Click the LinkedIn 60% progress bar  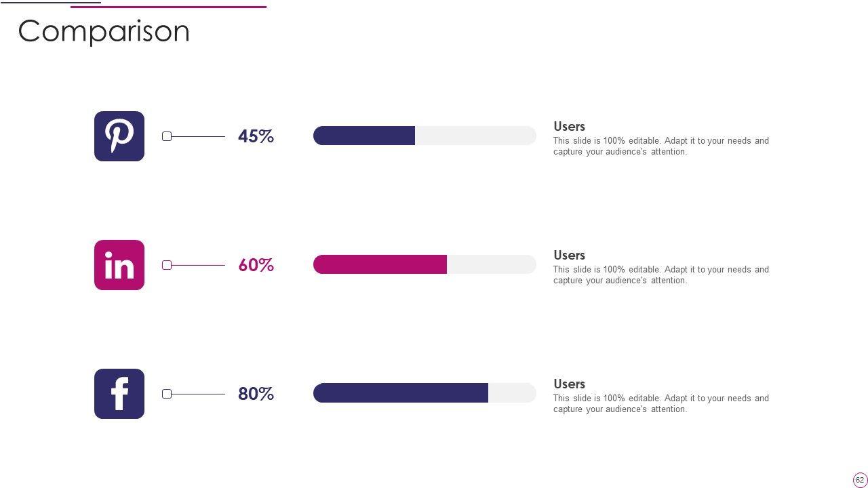425,264
